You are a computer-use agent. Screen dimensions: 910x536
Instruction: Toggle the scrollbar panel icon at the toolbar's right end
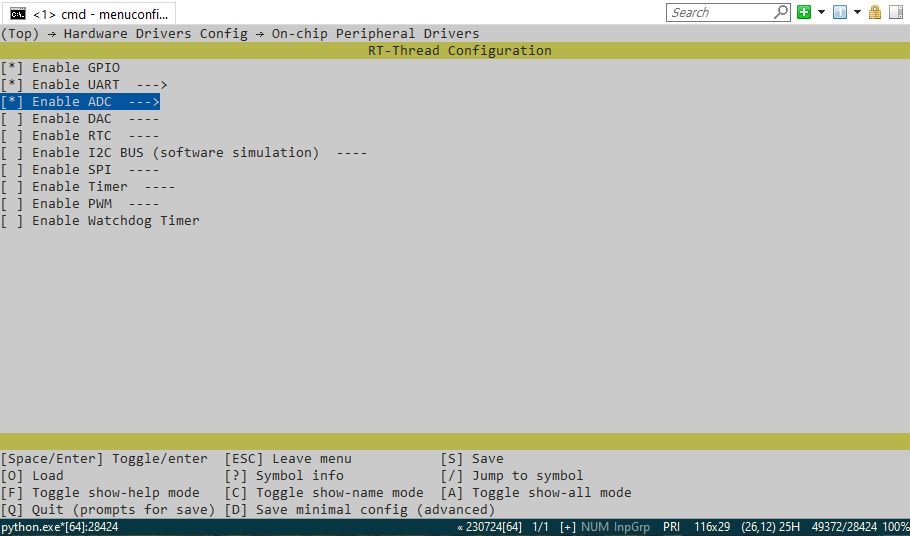click(x=895, y=12)
